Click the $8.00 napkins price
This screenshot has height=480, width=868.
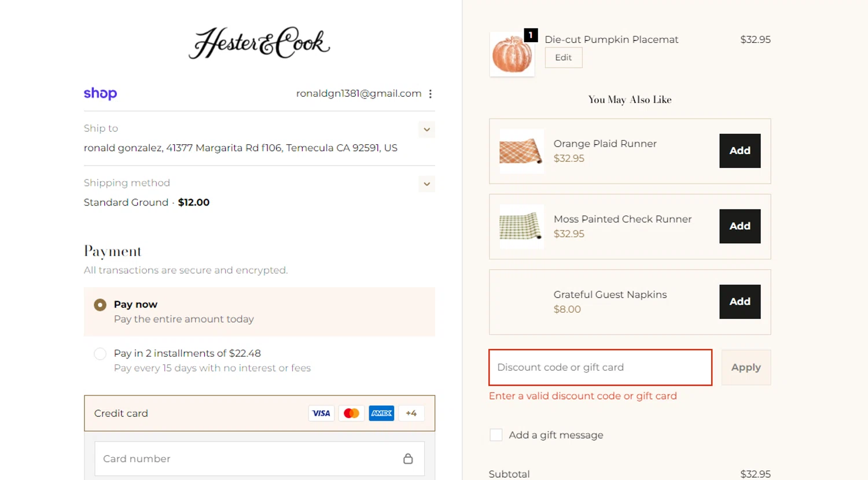567,309
